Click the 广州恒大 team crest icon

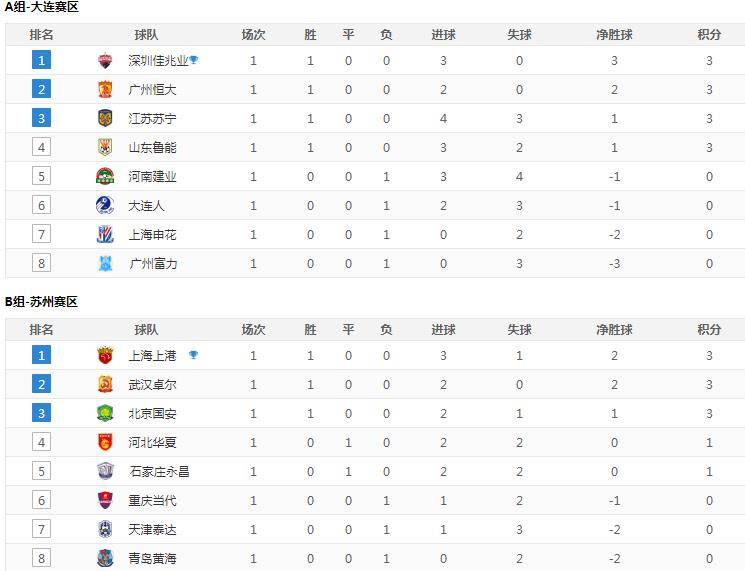point(105,90)
